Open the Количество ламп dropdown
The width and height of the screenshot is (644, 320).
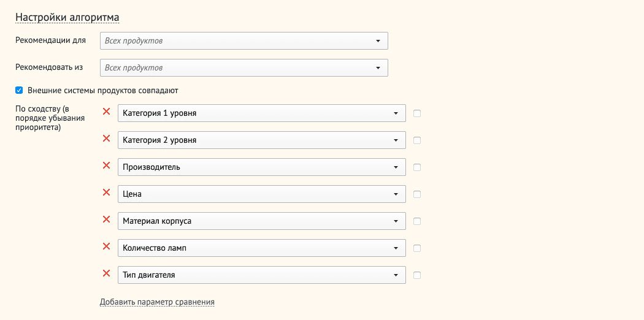coord(261,248)
